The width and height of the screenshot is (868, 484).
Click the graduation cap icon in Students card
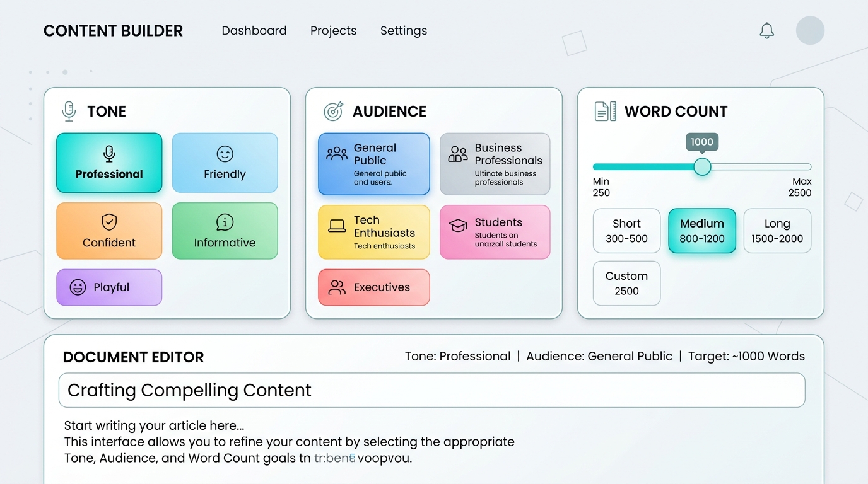click(x=458, y=225)
